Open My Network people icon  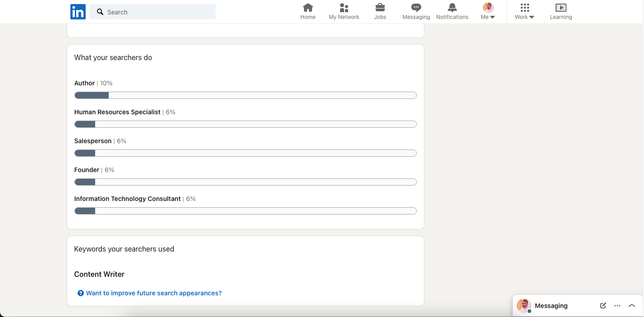click(344, 8)
